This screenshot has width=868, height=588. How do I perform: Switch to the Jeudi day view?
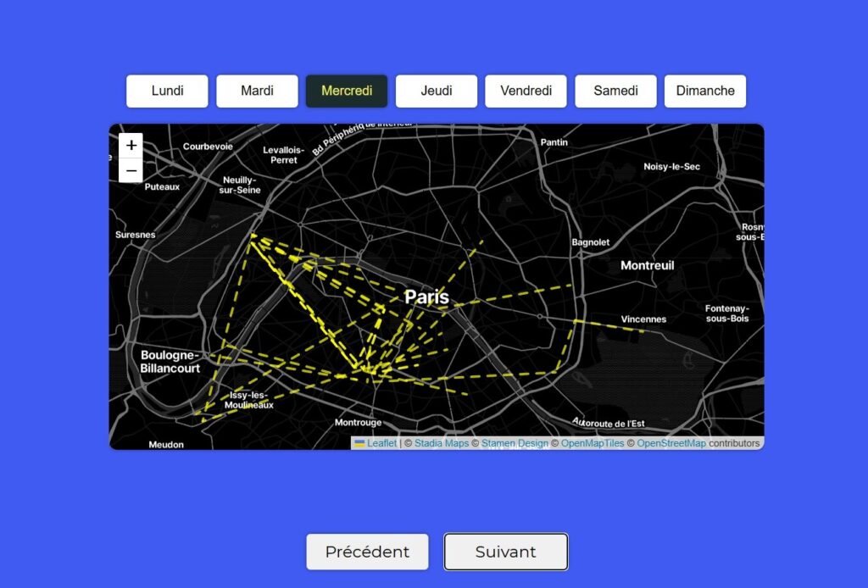436,91
